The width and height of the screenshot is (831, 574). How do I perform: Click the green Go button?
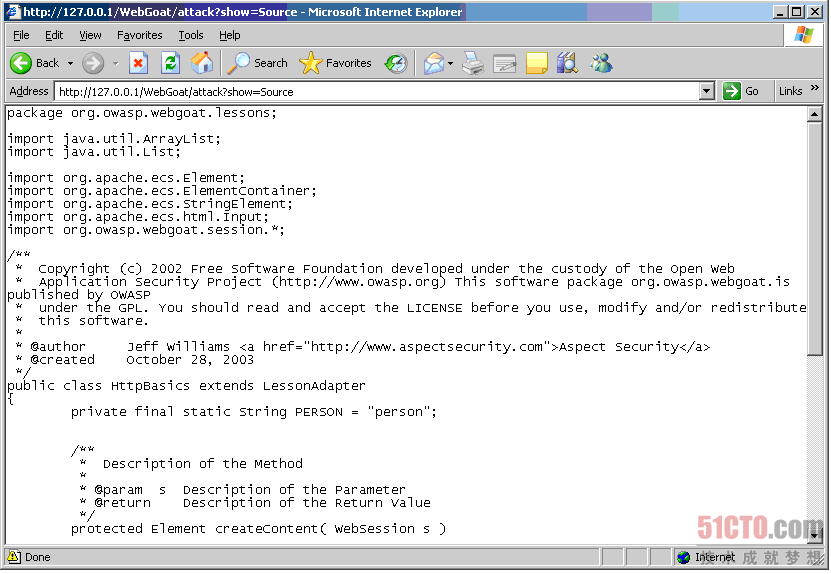741,91
